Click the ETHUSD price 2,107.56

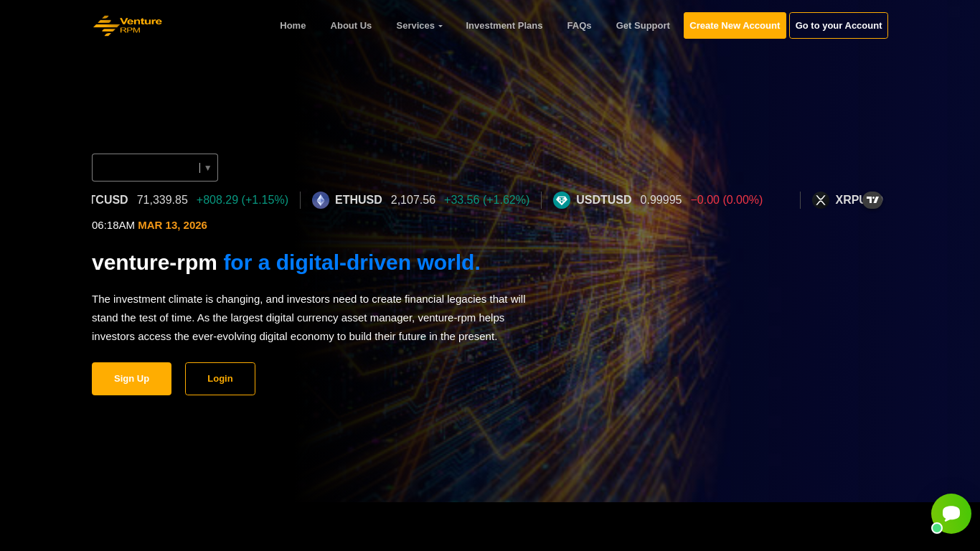click(x=413, y=200)
